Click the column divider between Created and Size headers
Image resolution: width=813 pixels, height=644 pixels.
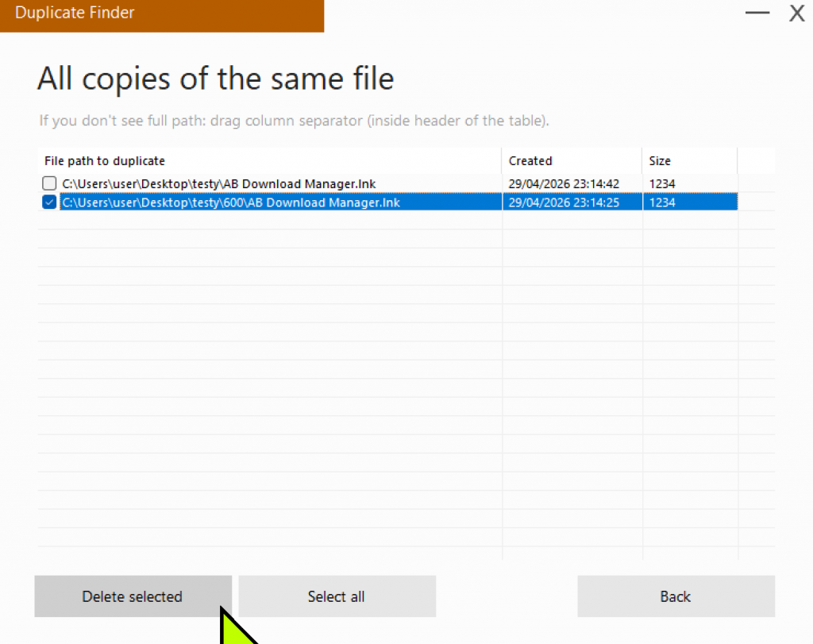coord(642,160)
